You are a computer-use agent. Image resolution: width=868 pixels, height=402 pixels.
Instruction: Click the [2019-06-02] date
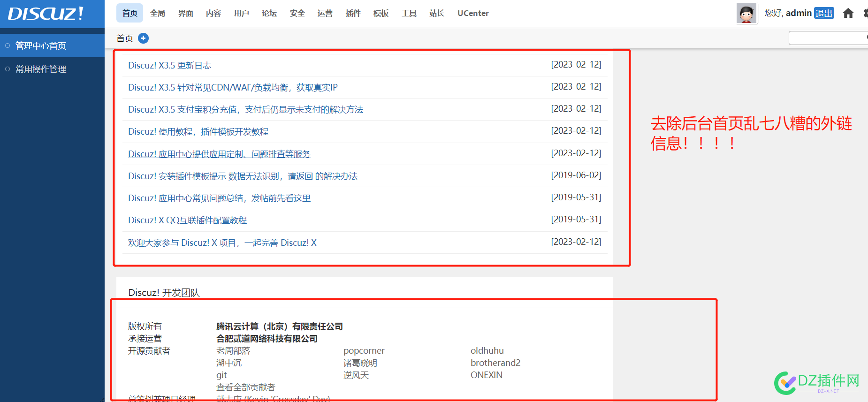(576, 175)
